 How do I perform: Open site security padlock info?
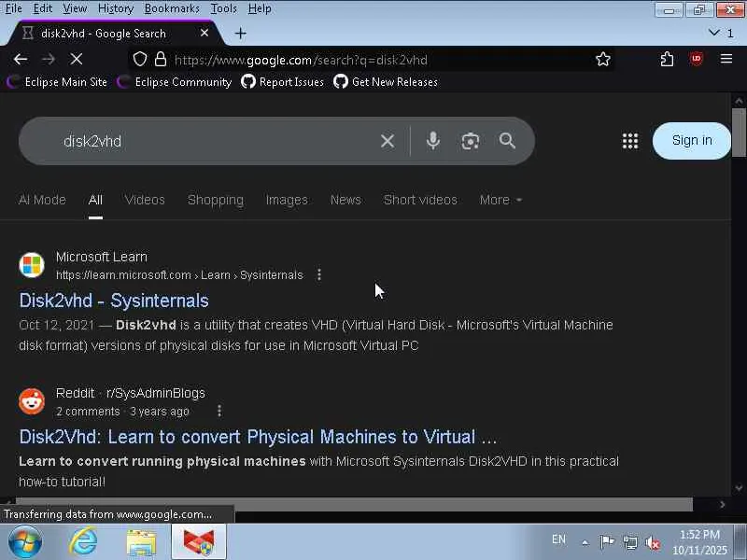coord(161,60)
